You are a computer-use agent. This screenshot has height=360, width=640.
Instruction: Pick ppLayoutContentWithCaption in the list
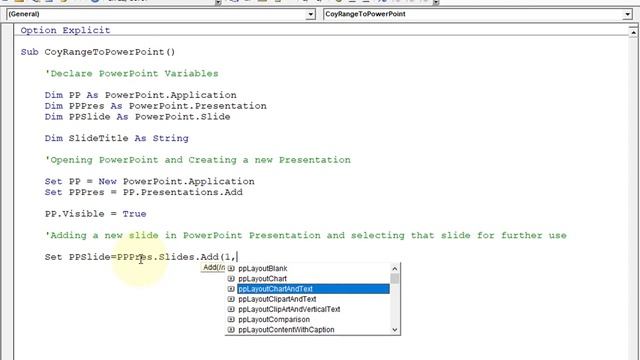point(286,329)
